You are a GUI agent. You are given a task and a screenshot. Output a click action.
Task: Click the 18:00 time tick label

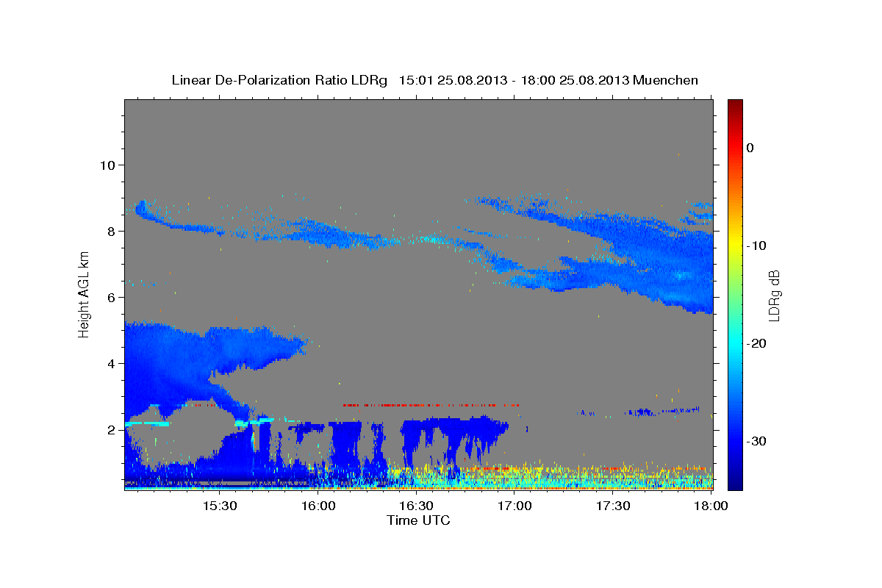pos(711,506)
